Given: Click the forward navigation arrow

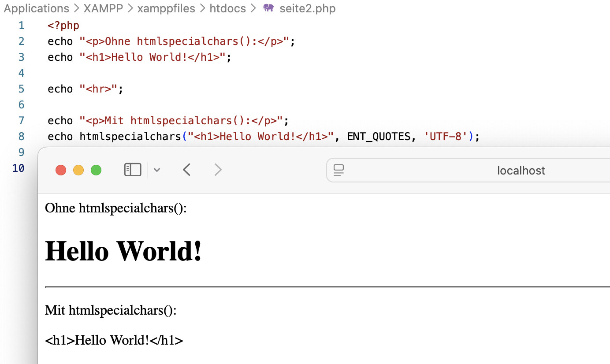Looking at the screenshot, I should [x=218, y=170].
